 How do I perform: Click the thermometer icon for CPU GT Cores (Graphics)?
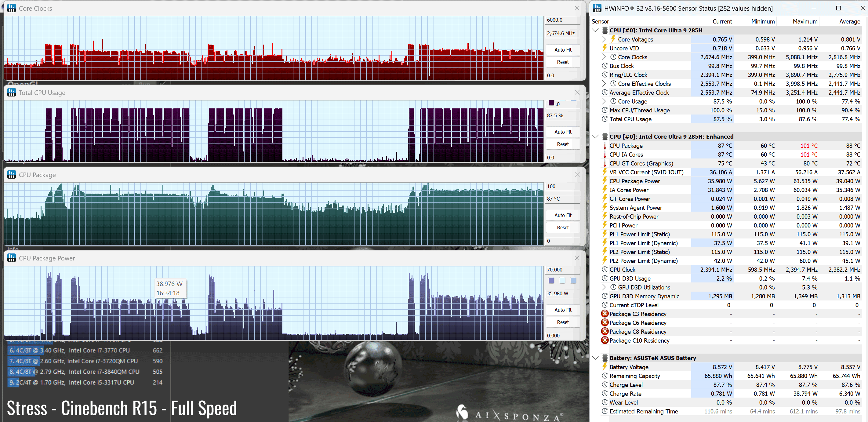point(605,163)
